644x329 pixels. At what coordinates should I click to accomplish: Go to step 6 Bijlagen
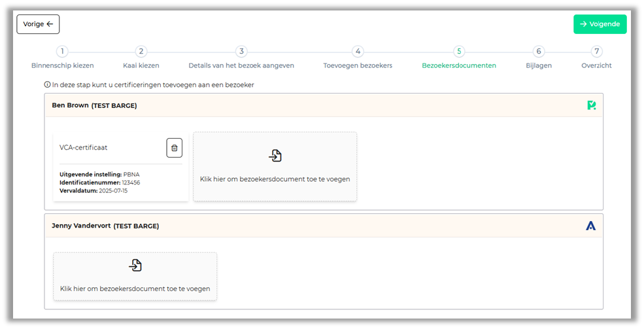click(x=539, y=52)
